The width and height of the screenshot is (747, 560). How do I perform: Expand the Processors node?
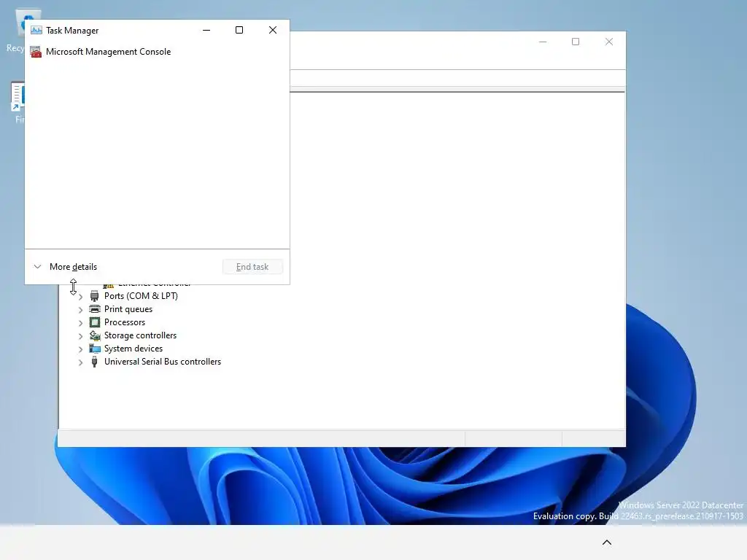(80, 323)
